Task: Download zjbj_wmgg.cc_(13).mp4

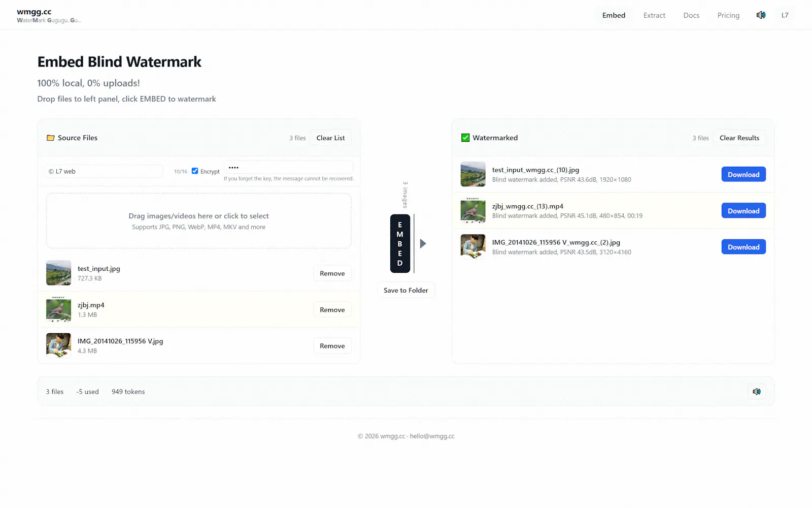Action: coord(743,211)
